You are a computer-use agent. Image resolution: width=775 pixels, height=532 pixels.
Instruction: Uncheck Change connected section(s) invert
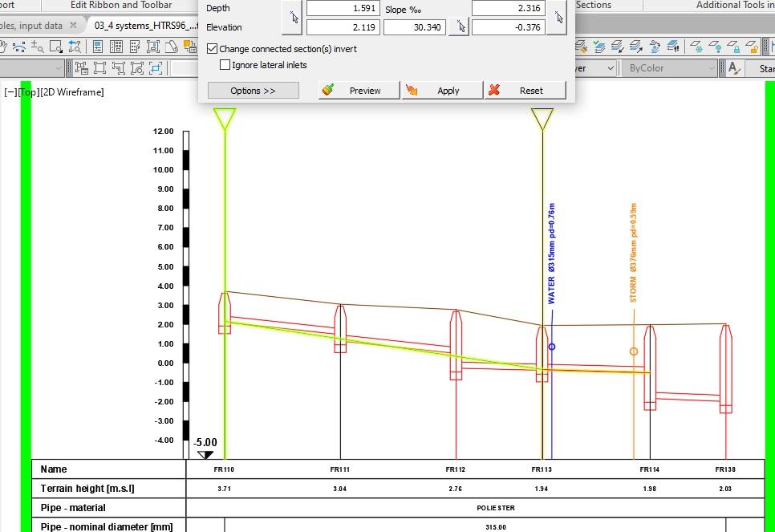[212, 48]
